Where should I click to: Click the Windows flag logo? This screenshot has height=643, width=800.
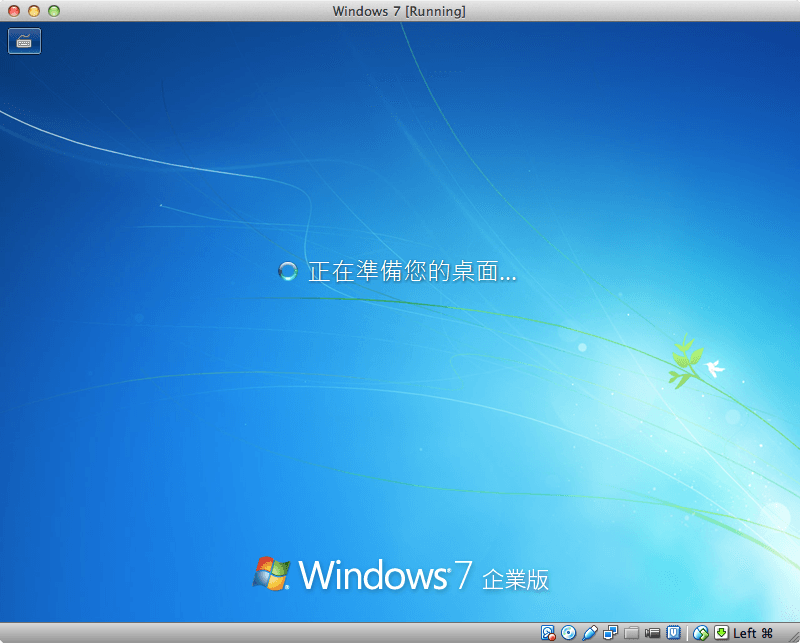[x=272, y=572]
